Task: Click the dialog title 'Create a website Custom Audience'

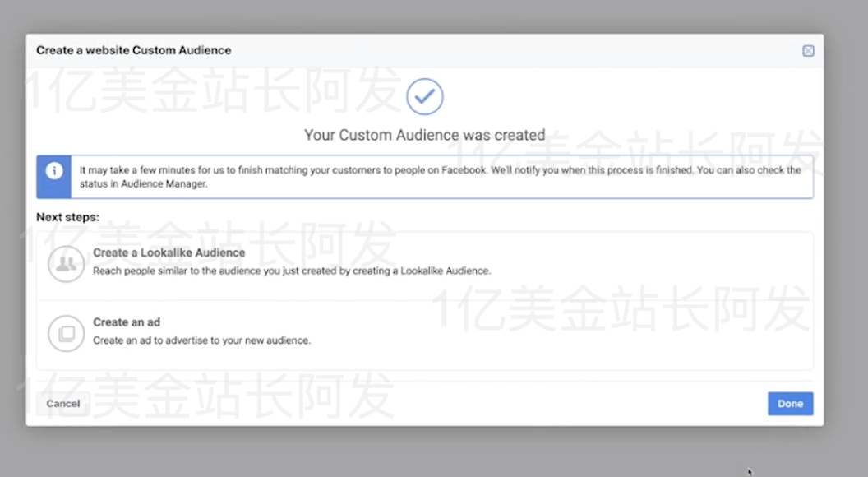Action: coord(133,50)
